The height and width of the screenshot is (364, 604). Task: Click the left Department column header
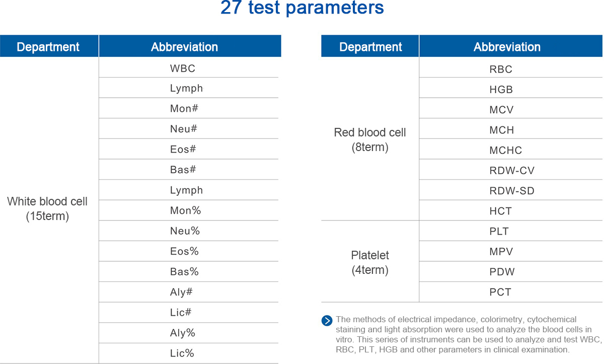click(49, 46)
